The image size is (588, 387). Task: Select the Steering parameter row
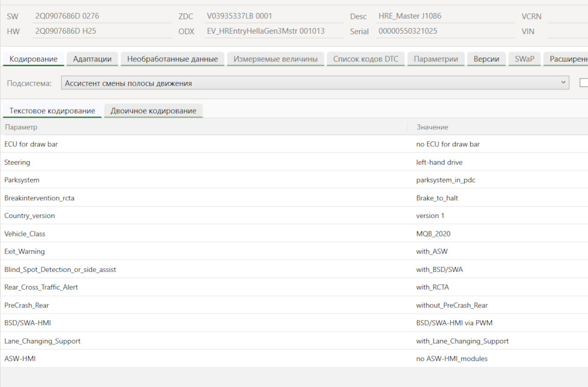coord(294,162)
